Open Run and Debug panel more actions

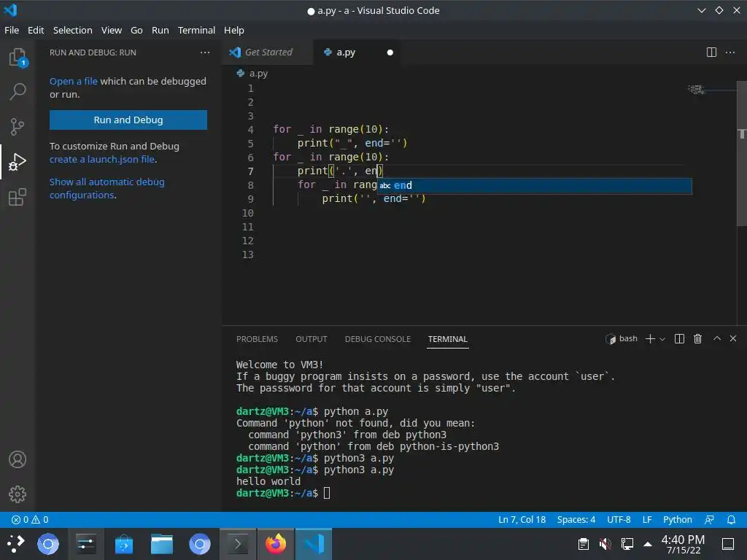point(205,52)
